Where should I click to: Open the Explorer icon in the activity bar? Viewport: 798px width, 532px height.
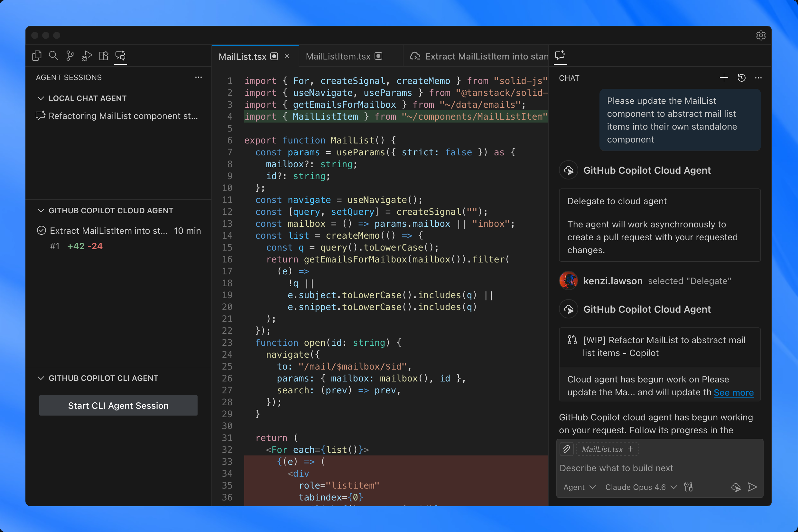[x=37, y=55]
